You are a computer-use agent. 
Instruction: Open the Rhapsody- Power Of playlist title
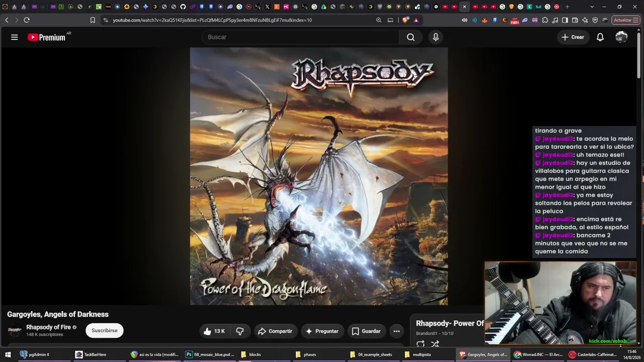coord(450,323)
